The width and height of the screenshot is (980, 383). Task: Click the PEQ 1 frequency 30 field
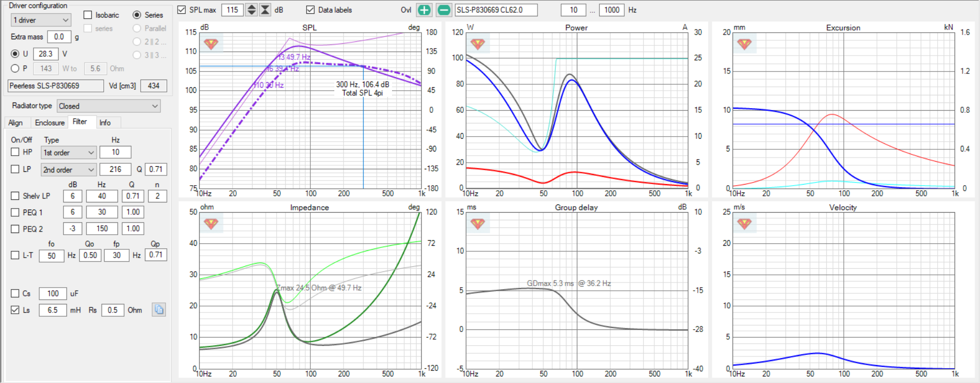click(102, 212)
